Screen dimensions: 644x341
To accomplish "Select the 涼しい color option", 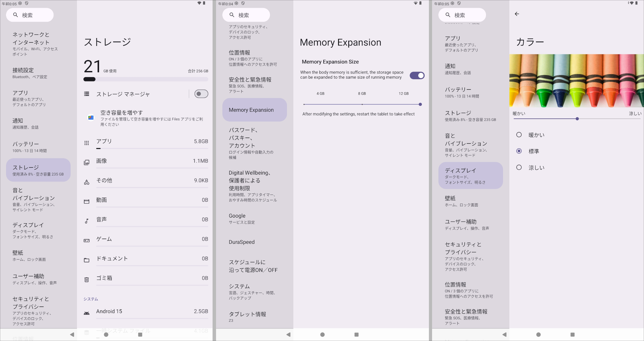I will pyautogui.click(x=519, y=168).
